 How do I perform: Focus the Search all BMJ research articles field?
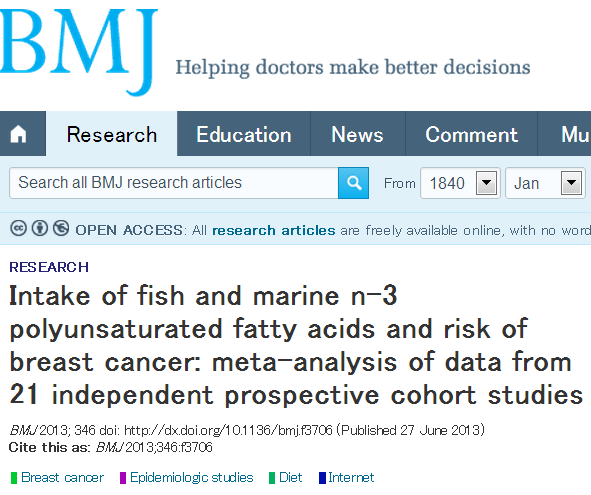coord(174,183)
